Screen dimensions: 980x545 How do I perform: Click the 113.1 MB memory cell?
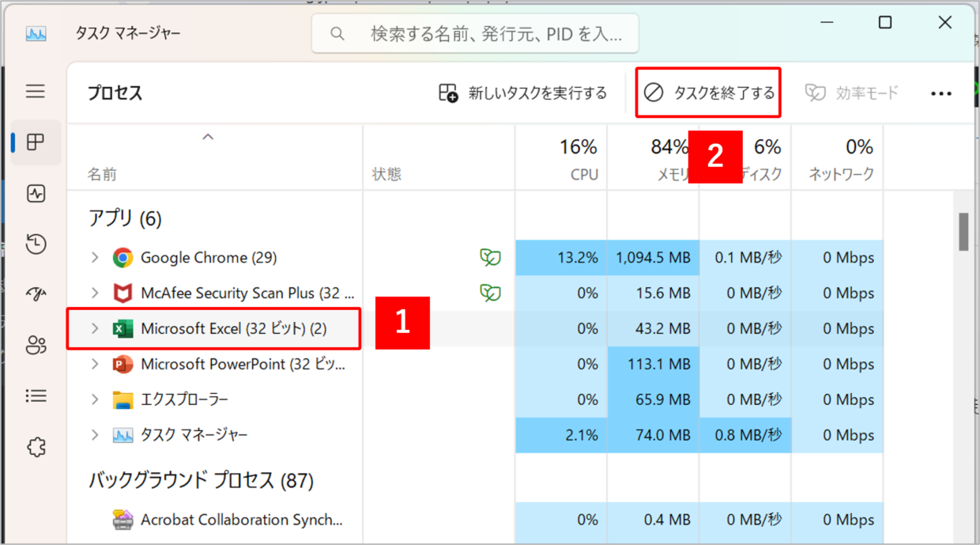pos(653,365)
